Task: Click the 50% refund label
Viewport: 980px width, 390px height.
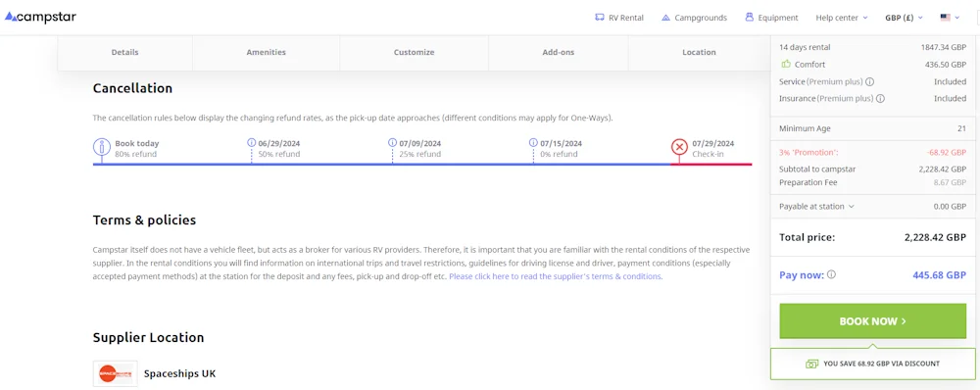Action: point(278,154)
